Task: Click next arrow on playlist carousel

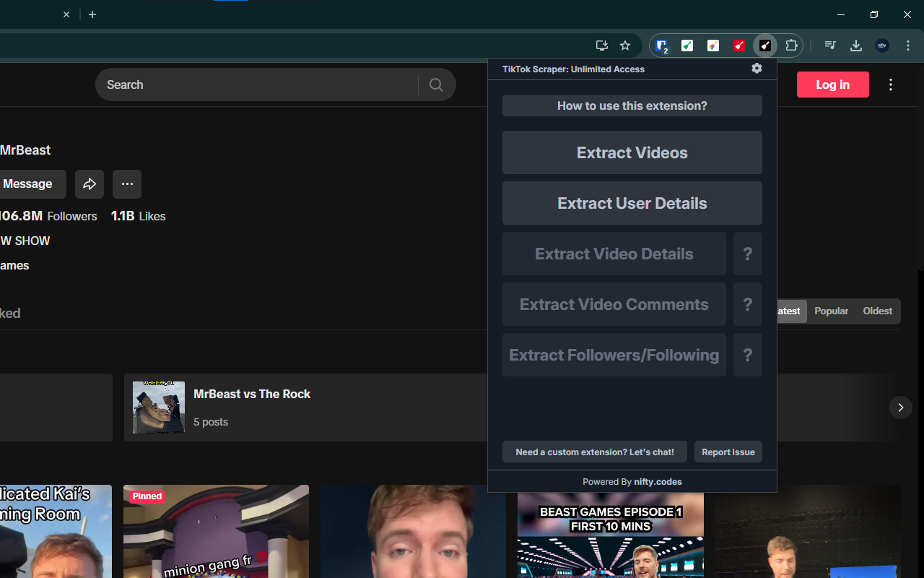Action: click(900, 407)
